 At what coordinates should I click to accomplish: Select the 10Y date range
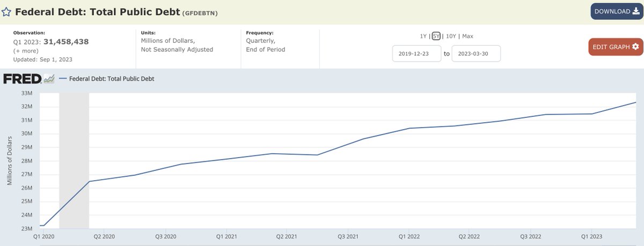[x=451, y=36]
